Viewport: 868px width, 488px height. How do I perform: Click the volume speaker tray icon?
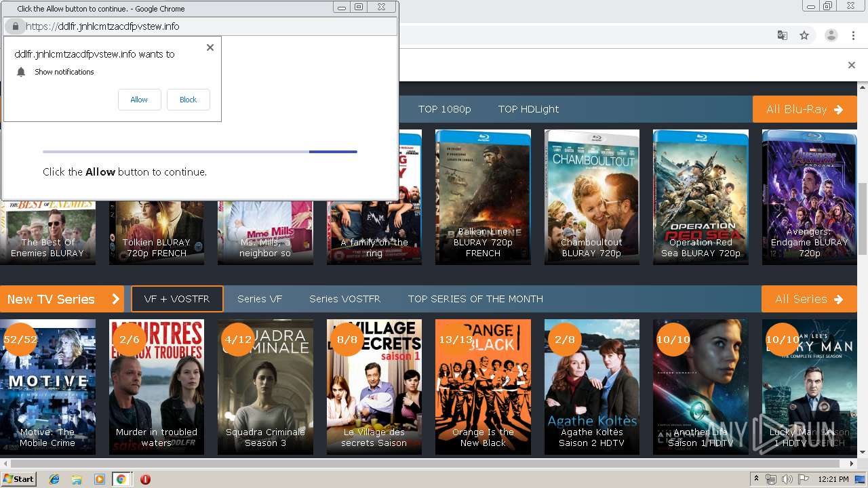(x=786, y=479)
